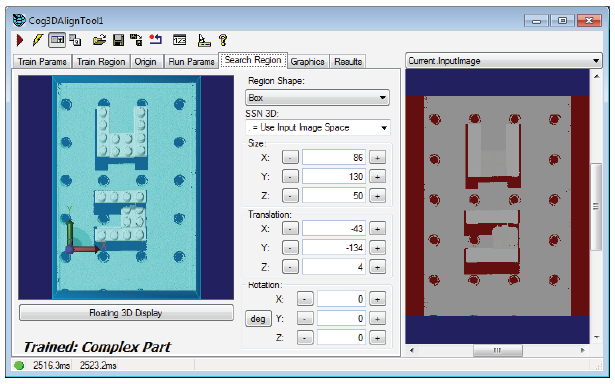The width and height of the screenshot is (615, 384).
Task: Open the Origin tab
Action: [146, 62]
